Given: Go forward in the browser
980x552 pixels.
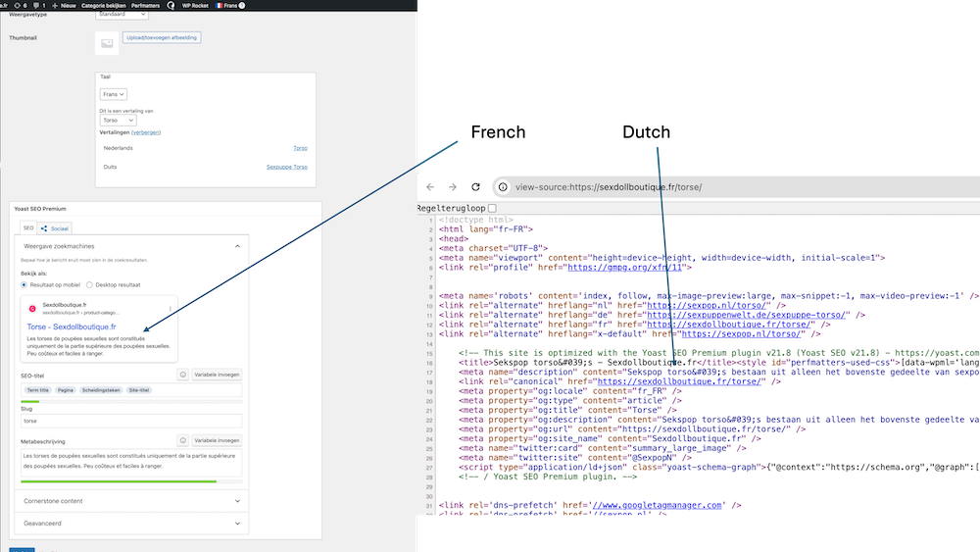Looking at the screenshot, I should pyautogui.click(x=453, y=187).
